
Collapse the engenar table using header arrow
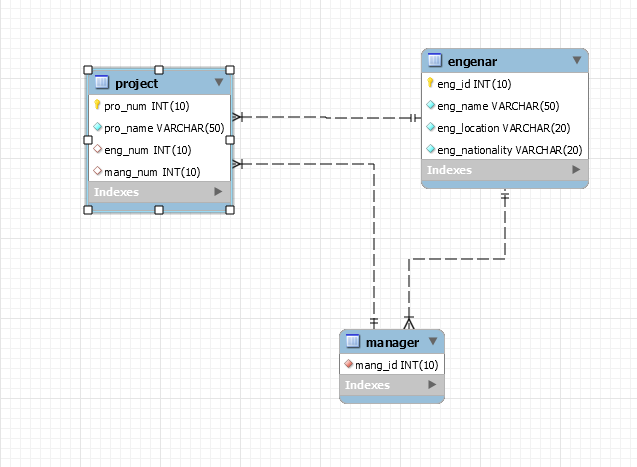pyautogui.click(x=576, y=61)
